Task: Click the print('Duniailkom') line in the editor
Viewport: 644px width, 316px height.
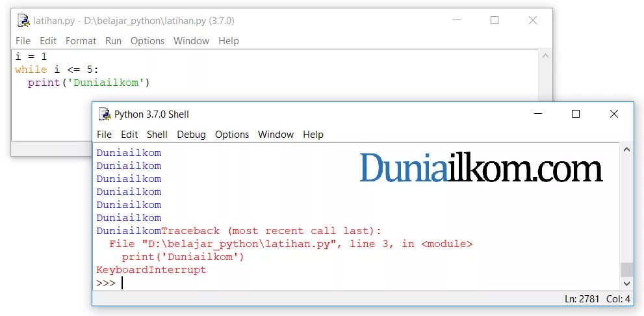Action: click(x=89, y=83)
